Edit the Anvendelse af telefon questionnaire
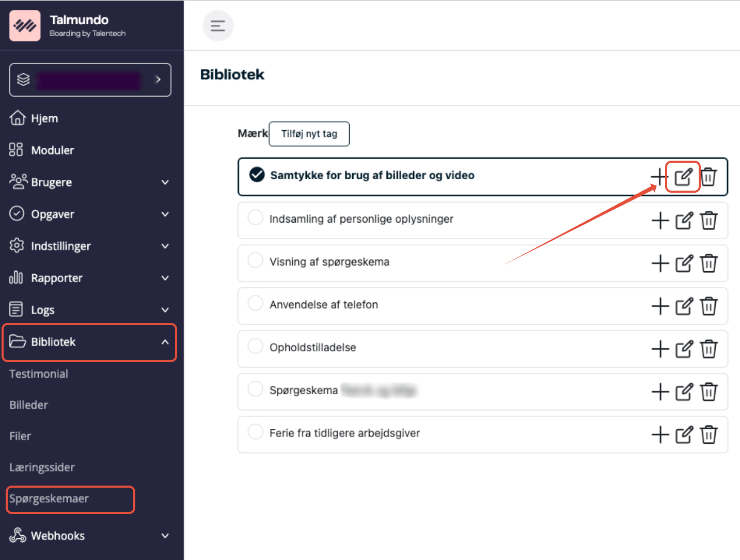This screenshot has width=740, height=560. pyautogui.click(x=684, y=306)
